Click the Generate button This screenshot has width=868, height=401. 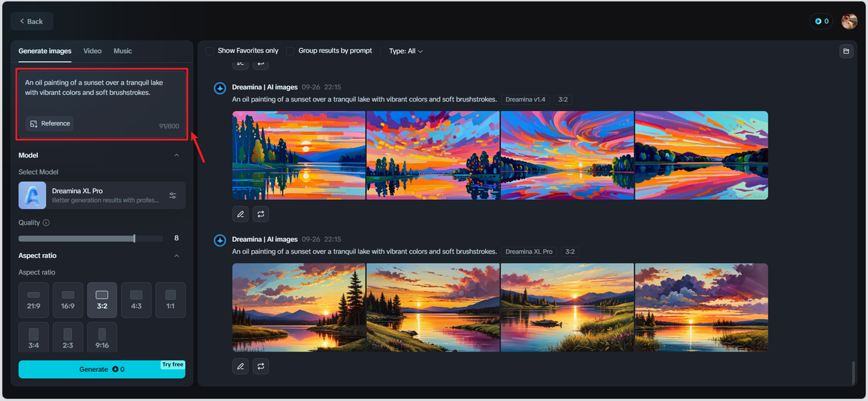[x=102, y=369]
